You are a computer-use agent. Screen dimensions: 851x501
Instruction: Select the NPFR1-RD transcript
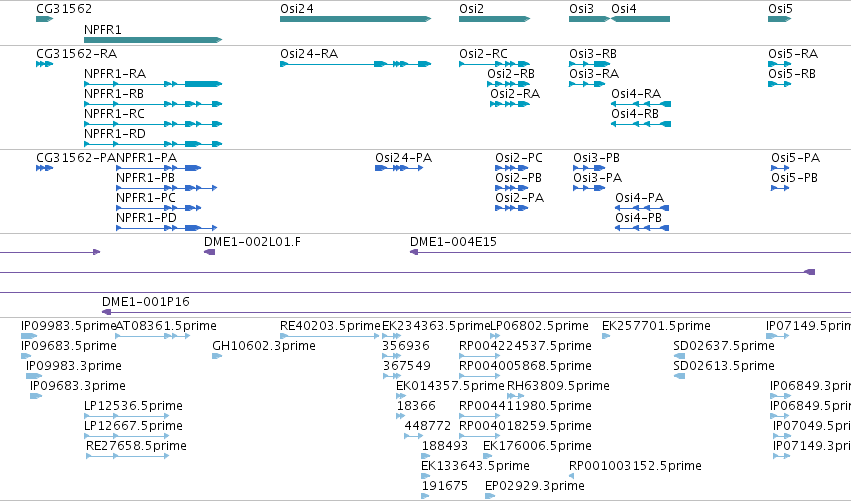[153, 144]
